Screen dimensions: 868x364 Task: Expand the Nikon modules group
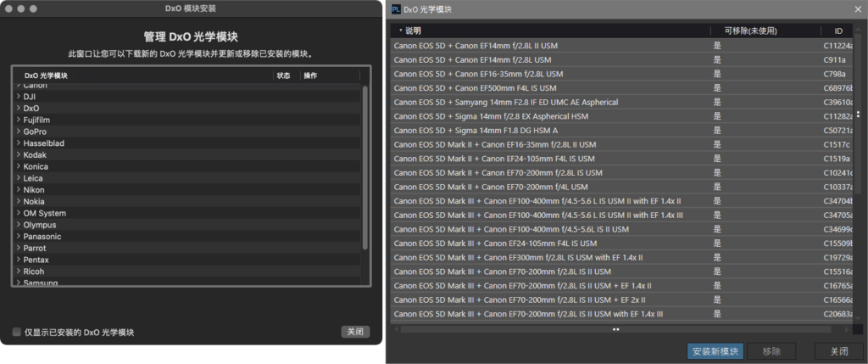(19, 189)
